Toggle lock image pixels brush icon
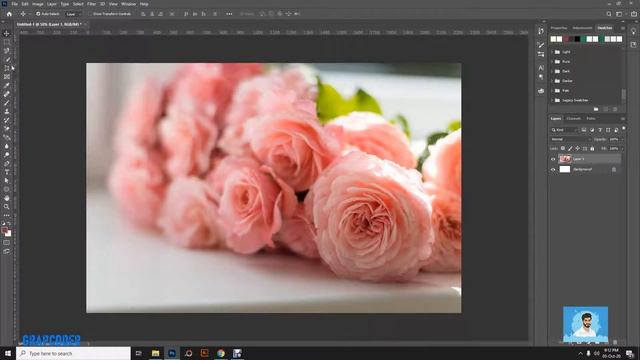Screen dimensions: 640x360 570,149
